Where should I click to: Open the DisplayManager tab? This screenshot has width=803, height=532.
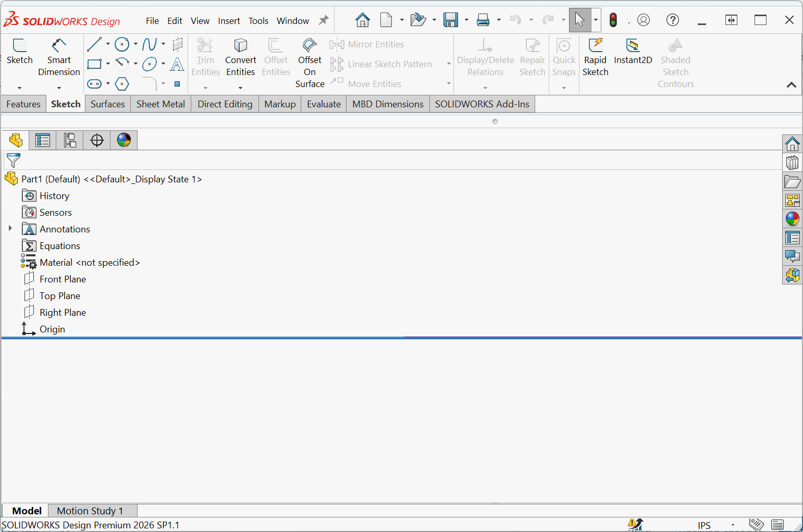(x=124, y=140)
